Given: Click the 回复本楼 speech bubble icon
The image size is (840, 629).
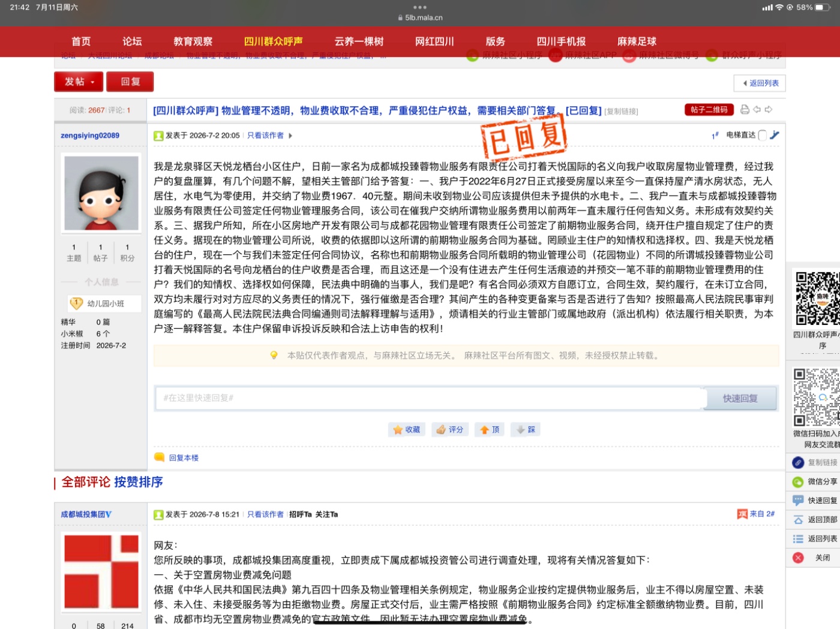Looking at the screenshot, I should pyautogui.click(x=160, y=458).
